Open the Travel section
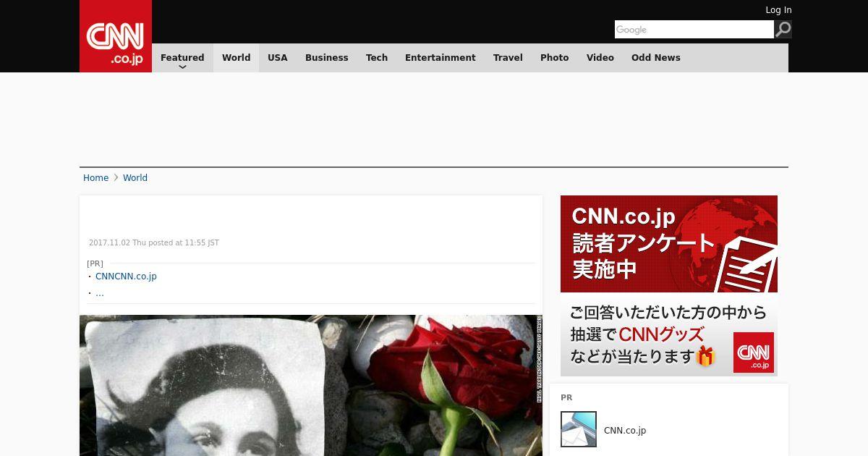 [x=508, y=58]
